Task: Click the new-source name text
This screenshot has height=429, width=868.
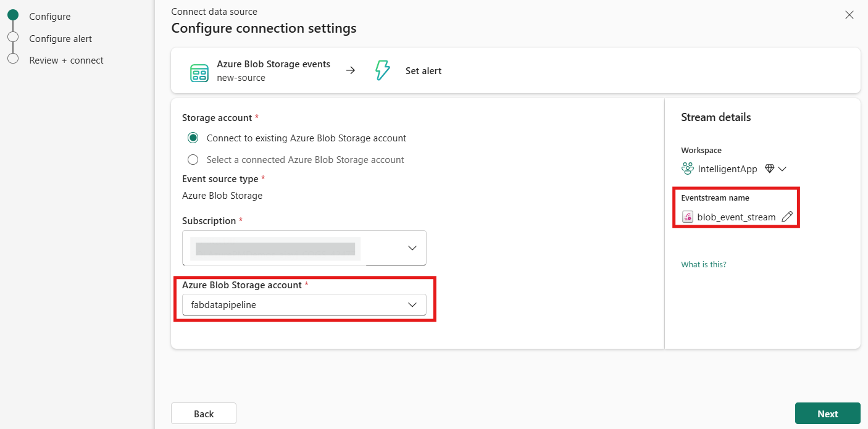Action: pyautogui.click(x=241, y=78)
